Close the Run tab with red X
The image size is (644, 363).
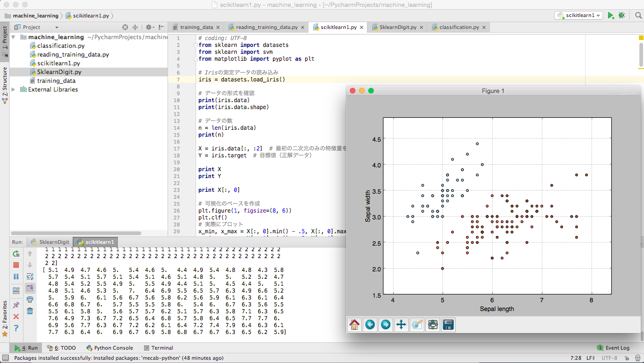tap(16, 317)
